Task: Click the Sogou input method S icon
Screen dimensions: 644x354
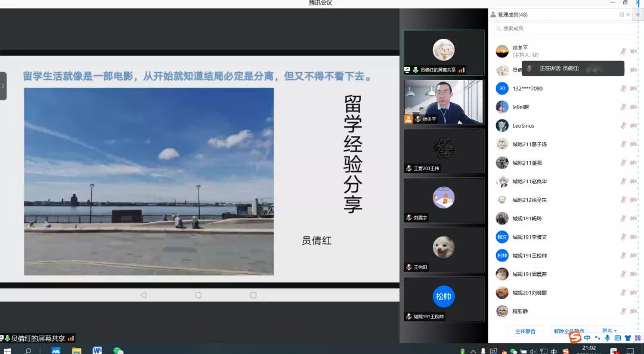Action: [575, 338]
